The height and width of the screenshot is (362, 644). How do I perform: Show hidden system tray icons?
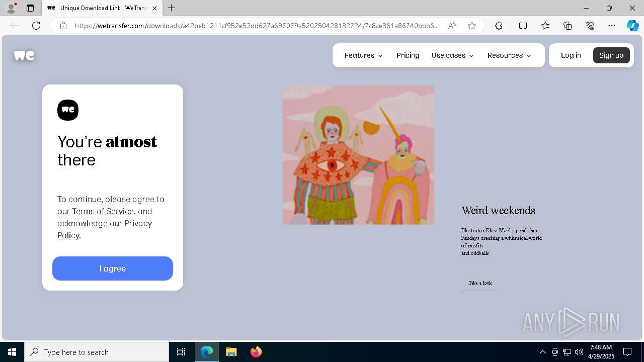[542, 352]
